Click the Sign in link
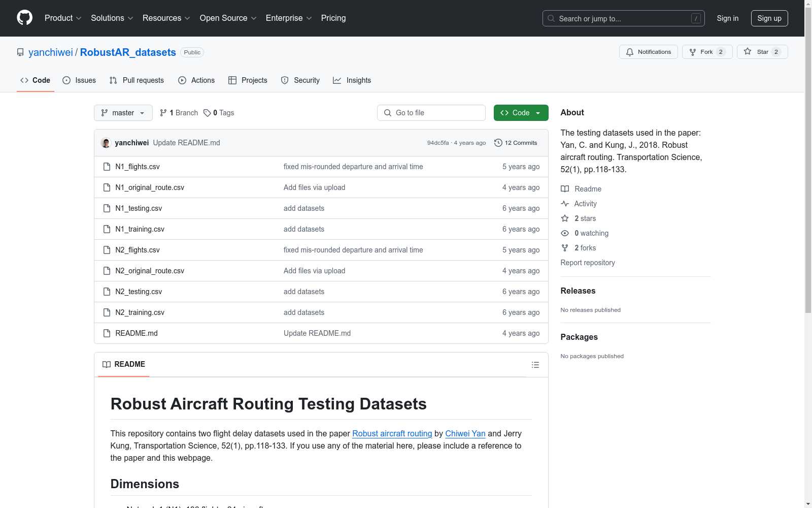Screen dimensions: 812x508 [x=727, y=18]
